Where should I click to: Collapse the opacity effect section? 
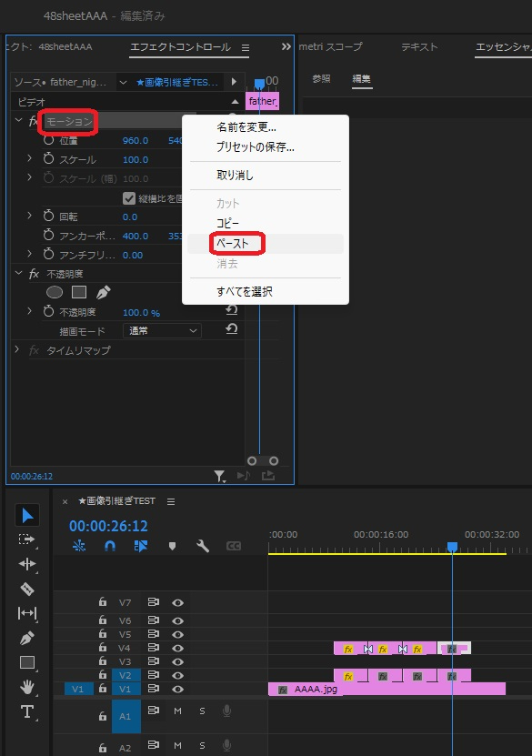coord(18,273)
